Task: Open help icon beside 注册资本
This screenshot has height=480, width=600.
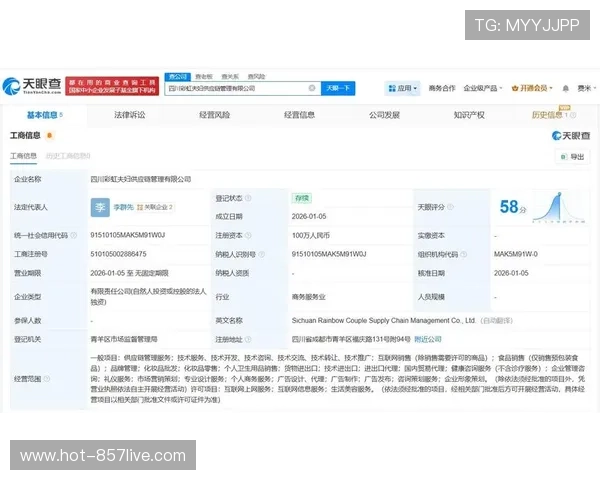Action: coord(248,235)
